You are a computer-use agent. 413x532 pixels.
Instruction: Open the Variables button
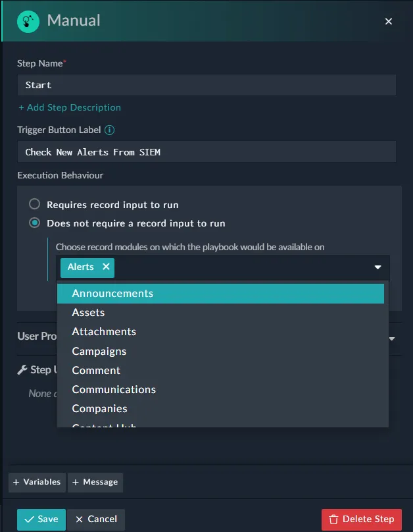(x=37, y=482)
